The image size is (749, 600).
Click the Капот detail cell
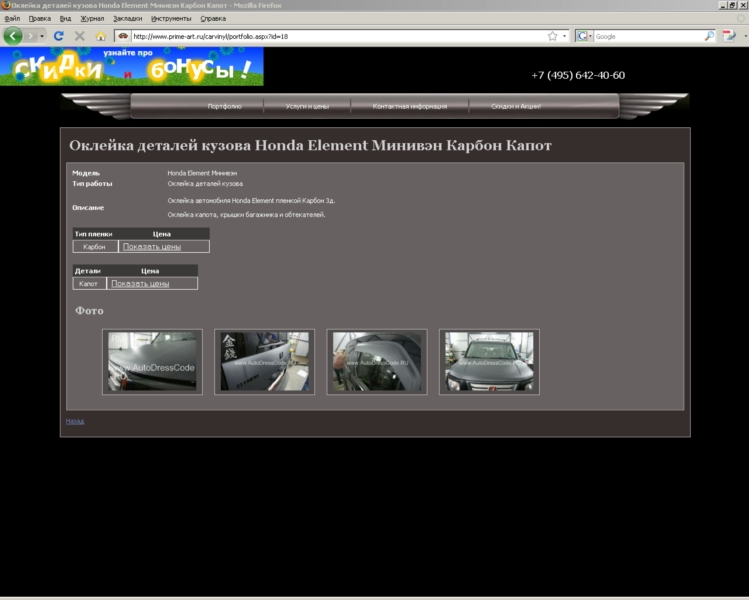[x=88, y=283]
